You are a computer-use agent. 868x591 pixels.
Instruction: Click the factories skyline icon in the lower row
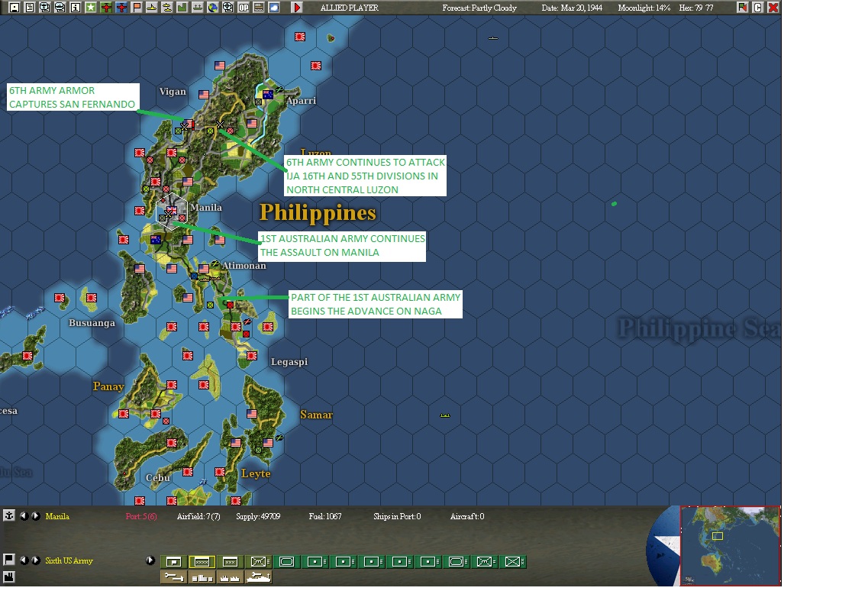[x=230, y=577]
